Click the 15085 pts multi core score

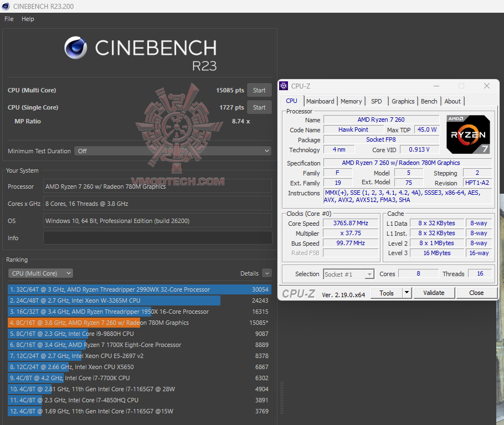point(230,90)
